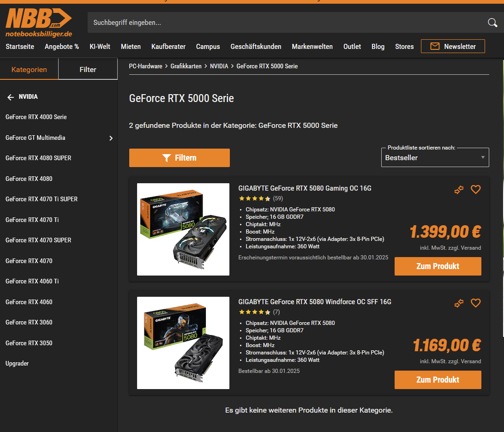Open the Kaufberater menu item
504x432 pixels.
[168, 47]
